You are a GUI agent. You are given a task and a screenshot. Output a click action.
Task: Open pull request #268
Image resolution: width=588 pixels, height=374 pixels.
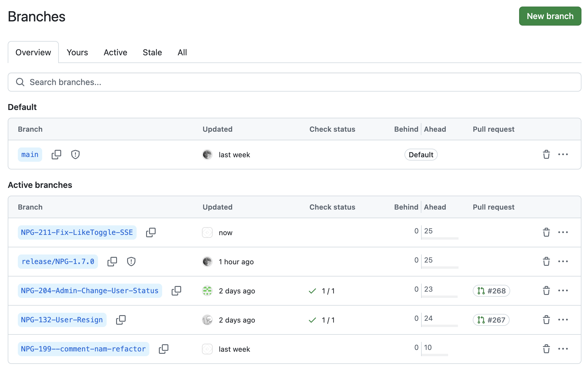click(491, 291)
